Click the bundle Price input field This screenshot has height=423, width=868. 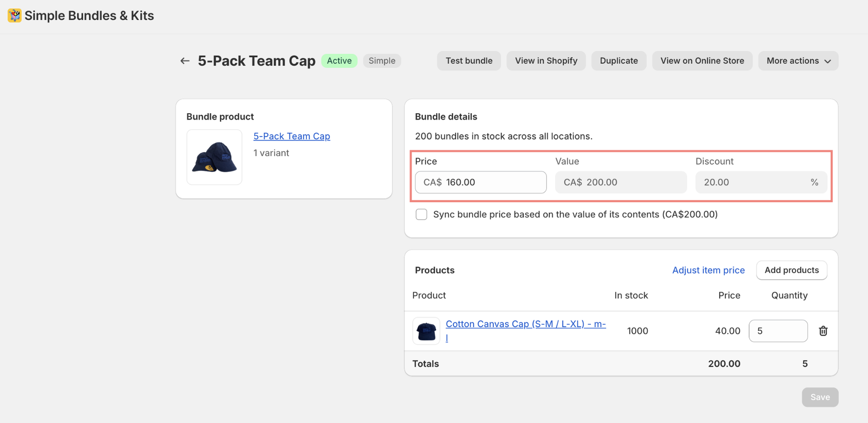pyautogui.click(x=480, y=182)
